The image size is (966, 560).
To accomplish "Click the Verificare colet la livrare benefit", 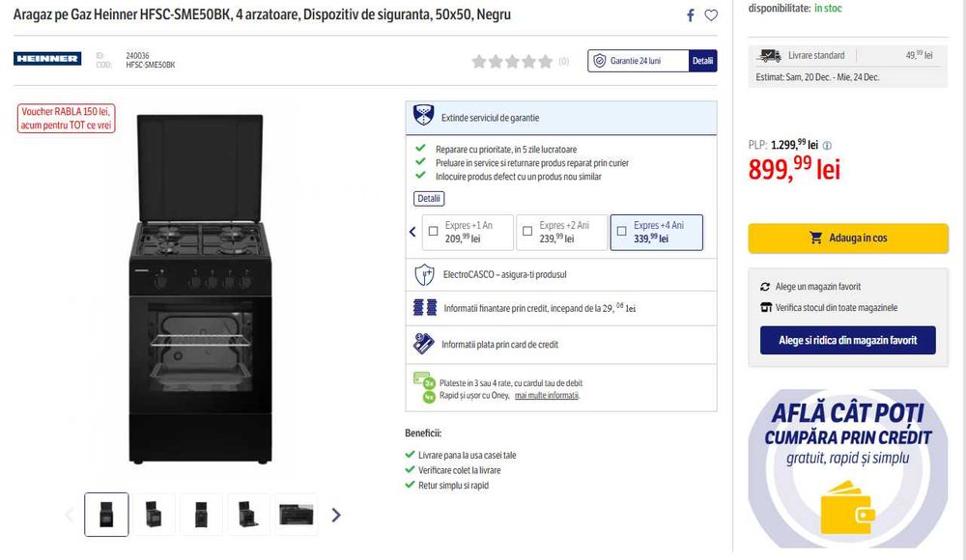I will click(x=460, y=470).
